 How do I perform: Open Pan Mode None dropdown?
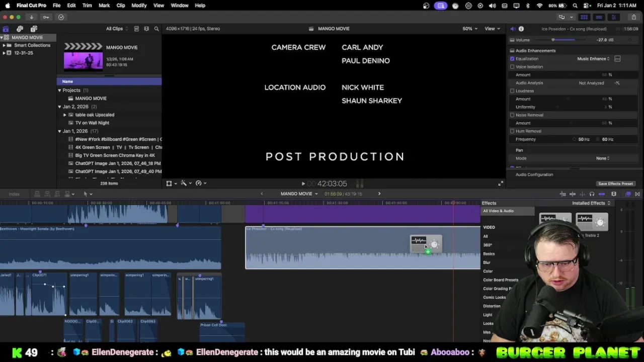pos(603,158)
